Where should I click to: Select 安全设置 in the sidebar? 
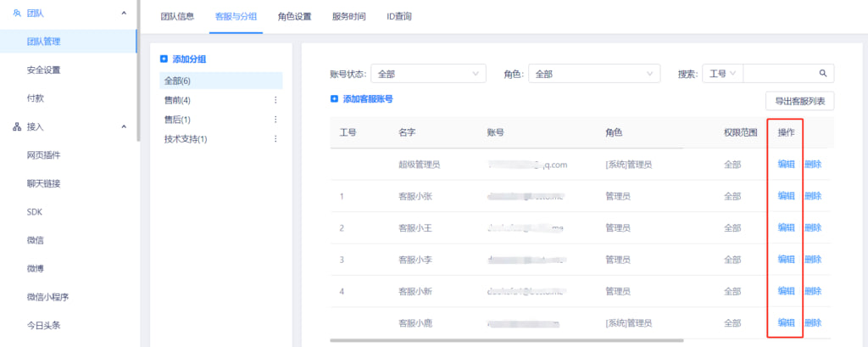coord(43,70)
